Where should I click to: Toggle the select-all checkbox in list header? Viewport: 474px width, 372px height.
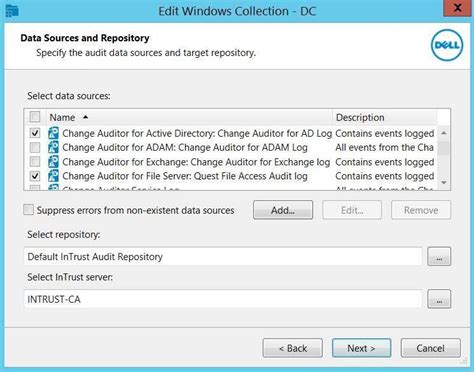coord(35,117)
